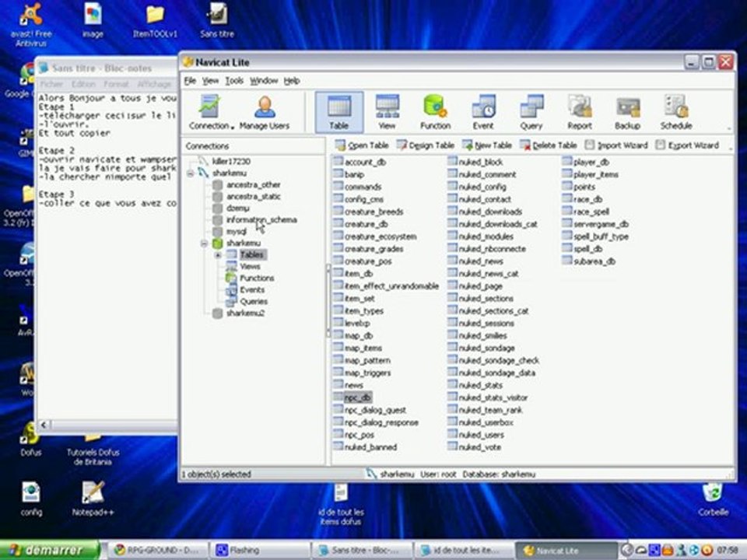
Task: Open the Query toolbar icon
Action: tap(531, 112)
